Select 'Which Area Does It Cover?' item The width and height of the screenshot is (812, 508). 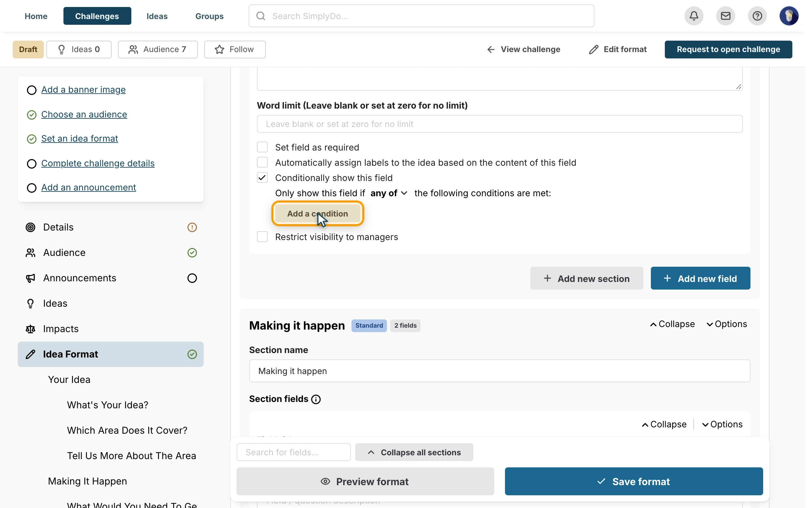tap(127, 431)
